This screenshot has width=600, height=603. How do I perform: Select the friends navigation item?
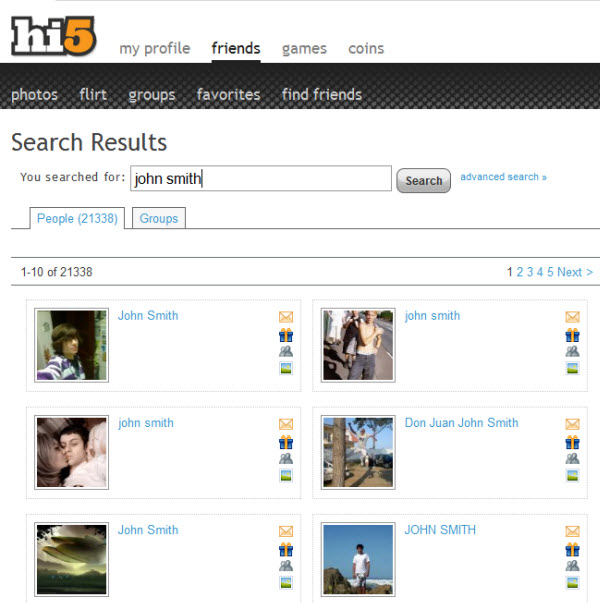pyautogui.click(x=236, y=48)
